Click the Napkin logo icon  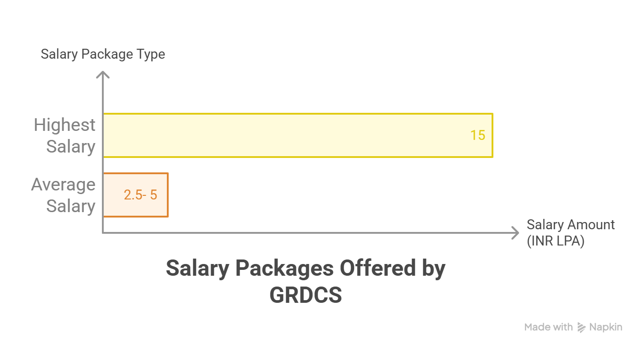coord(582,328)
